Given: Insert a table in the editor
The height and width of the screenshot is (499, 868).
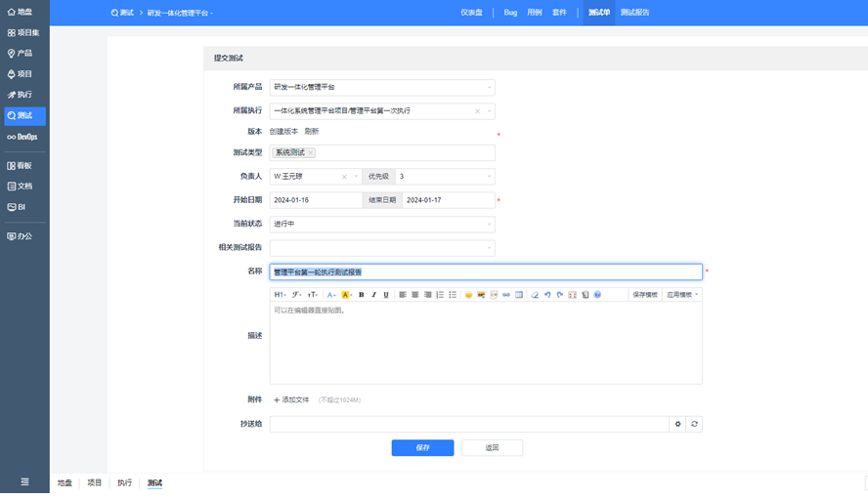Looking at the screenshot, I should pyautogui.click(x=519, y=295).
